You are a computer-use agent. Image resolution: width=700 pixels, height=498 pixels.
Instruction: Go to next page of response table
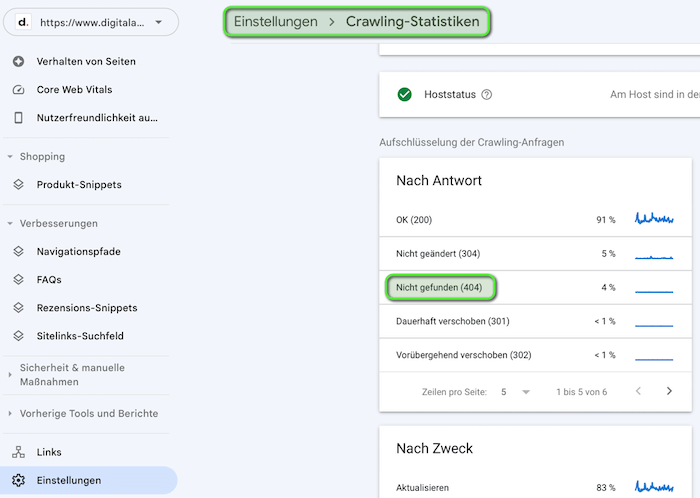[x=669, y=392]
